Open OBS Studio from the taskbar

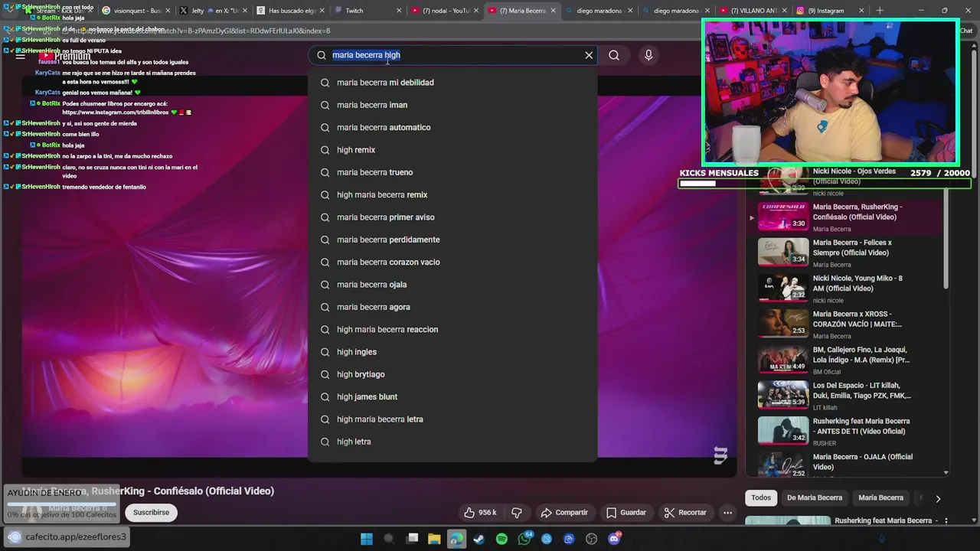click(591, 539)
